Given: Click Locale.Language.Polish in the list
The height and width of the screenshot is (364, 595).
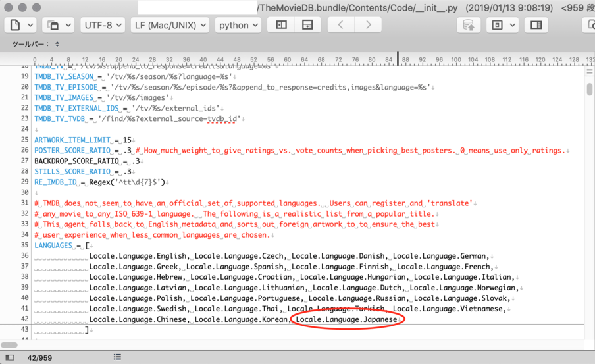Looking at the screenshot, I should click(136, 298).
